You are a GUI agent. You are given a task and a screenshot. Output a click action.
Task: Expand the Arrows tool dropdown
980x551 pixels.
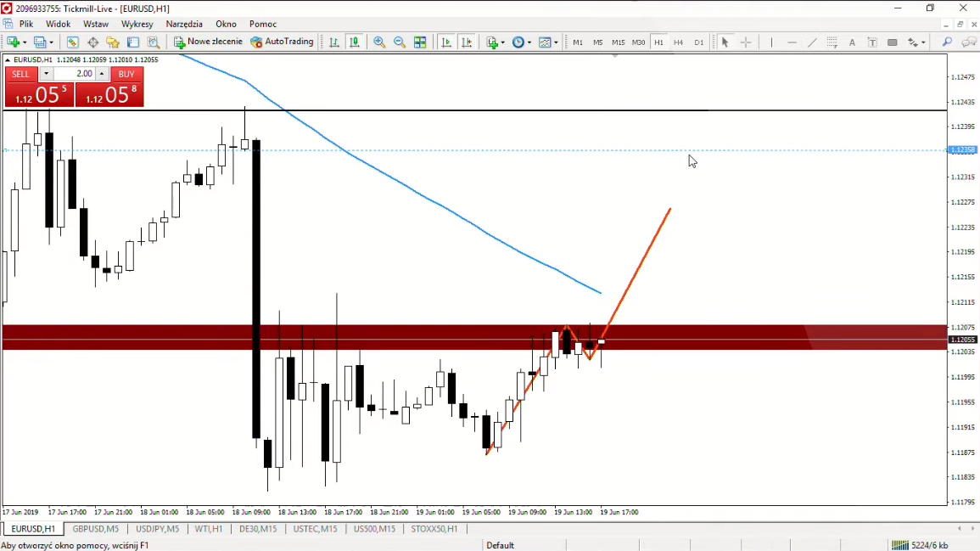(x=923, y=42)
